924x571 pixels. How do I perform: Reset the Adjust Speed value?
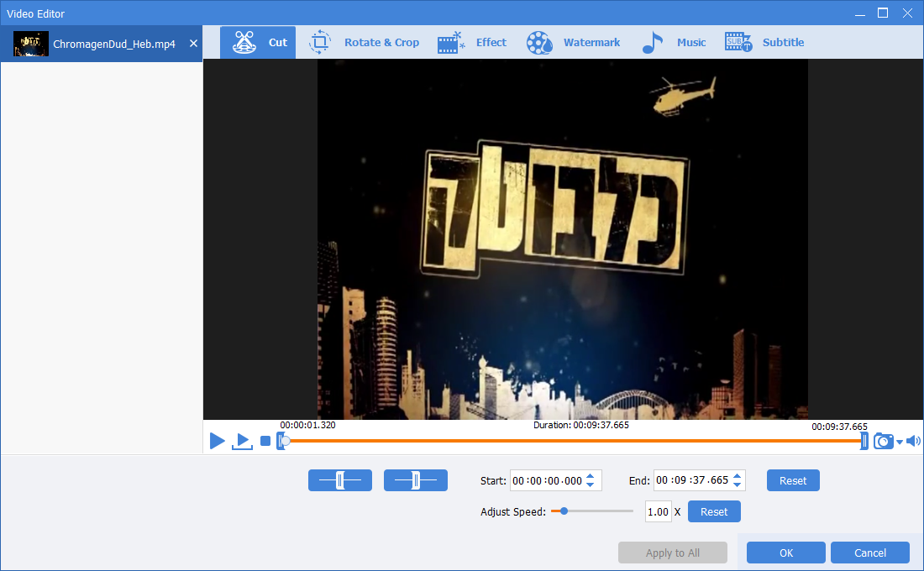pyautogui.click(x=714, y=511)
